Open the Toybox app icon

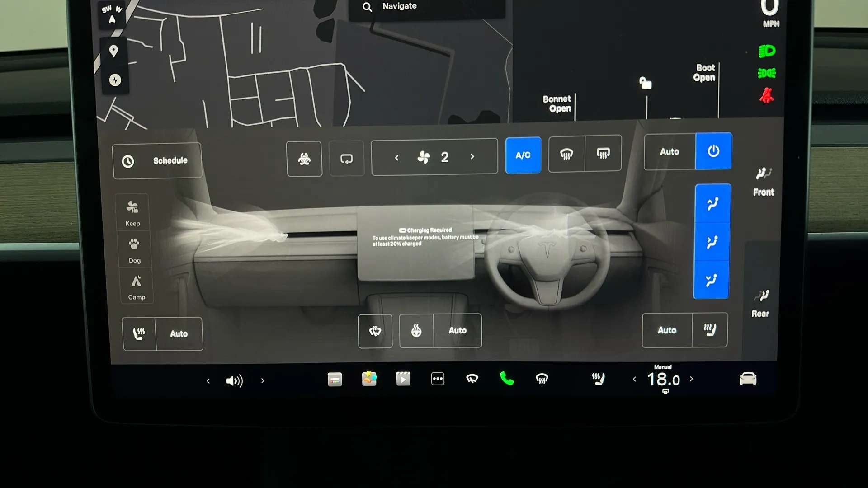369,379
